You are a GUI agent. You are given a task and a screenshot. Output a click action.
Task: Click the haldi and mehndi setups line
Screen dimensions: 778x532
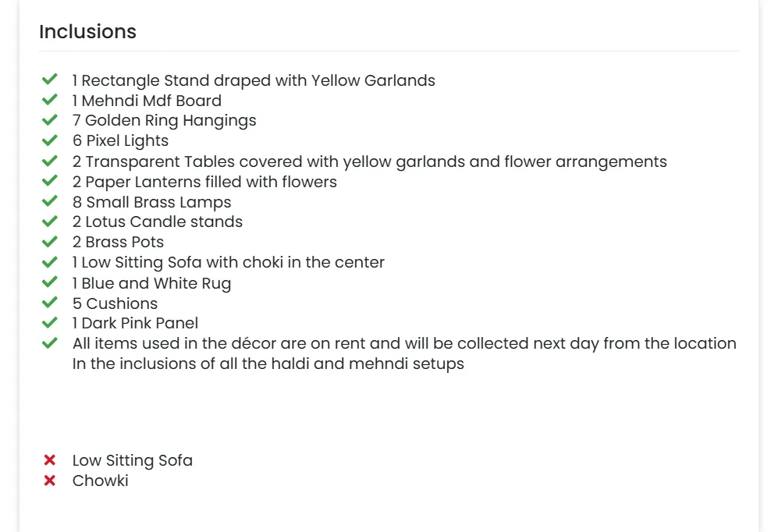click(268, 364)
